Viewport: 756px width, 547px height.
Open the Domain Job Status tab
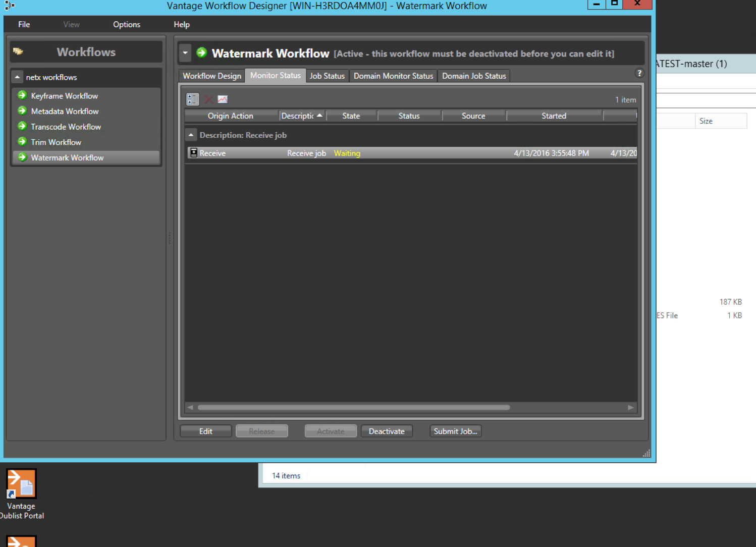point(474,76)
